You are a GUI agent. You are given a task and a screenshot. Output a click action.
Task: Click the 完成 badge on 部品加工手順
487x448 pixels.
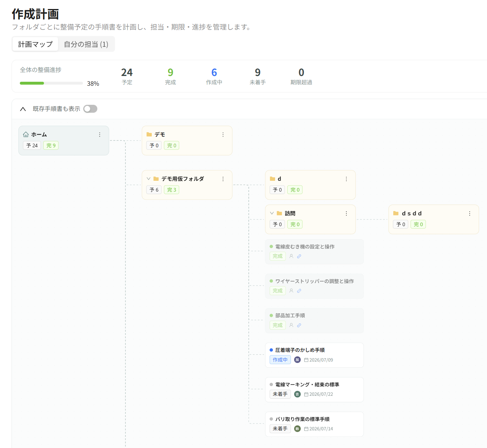pyautogui.click(x=278, y=325)
